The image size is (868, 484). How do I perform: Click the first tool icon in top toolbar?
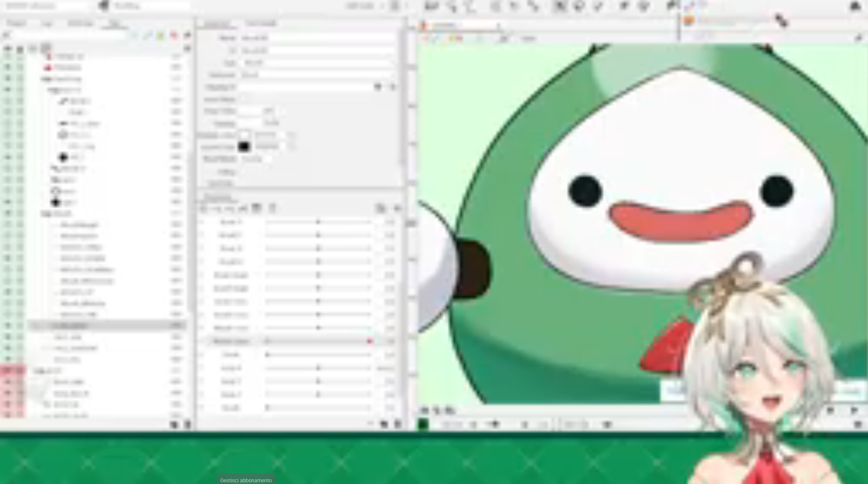point(430,6)
